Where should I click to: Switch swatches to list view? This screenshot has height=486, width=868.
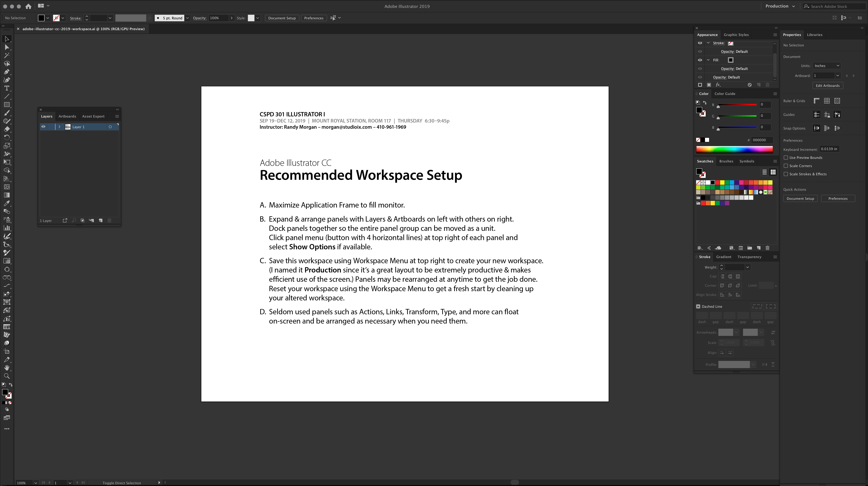point(765,172)
